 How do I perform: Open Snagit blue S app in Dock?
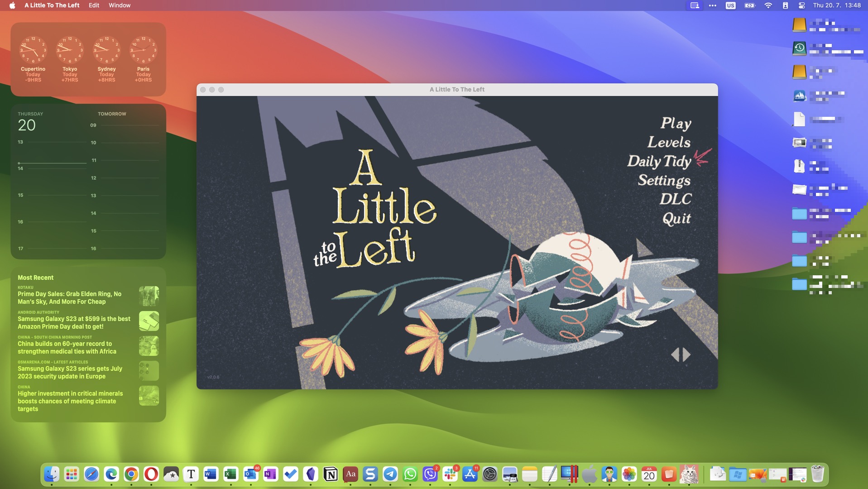[x=370, y=474]
